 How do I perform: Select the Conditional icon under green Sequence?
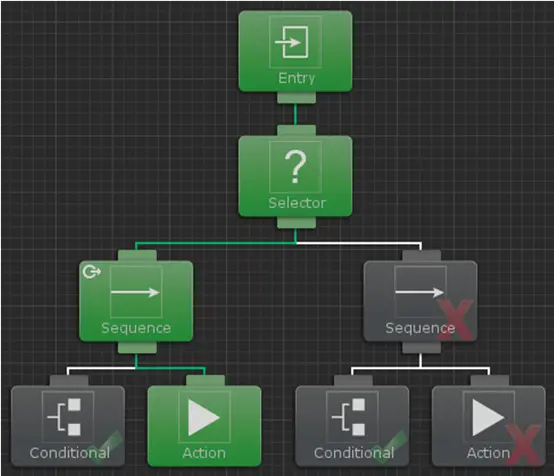click(68, 417)
